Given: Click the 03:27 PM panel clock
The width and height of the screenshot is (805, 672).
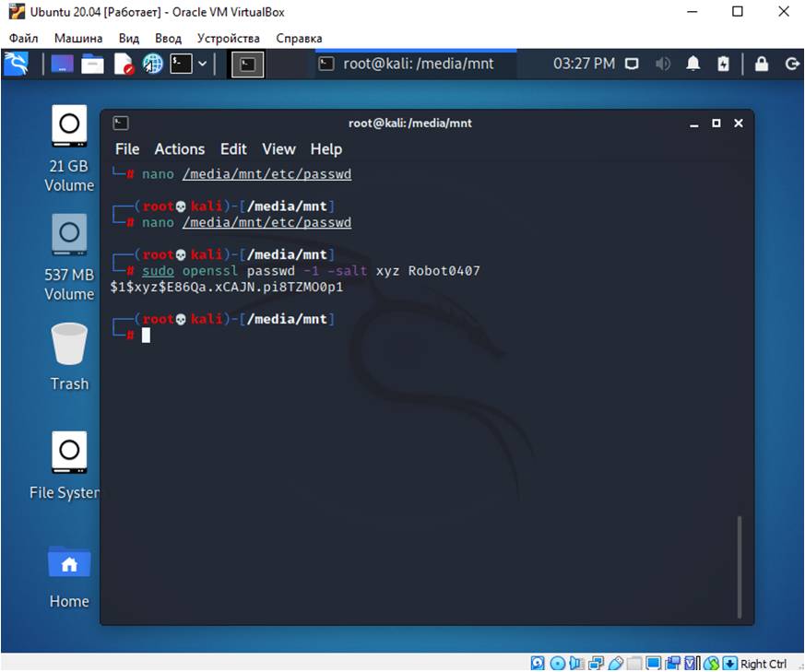Looking at the screenshot, I should 583,64.
